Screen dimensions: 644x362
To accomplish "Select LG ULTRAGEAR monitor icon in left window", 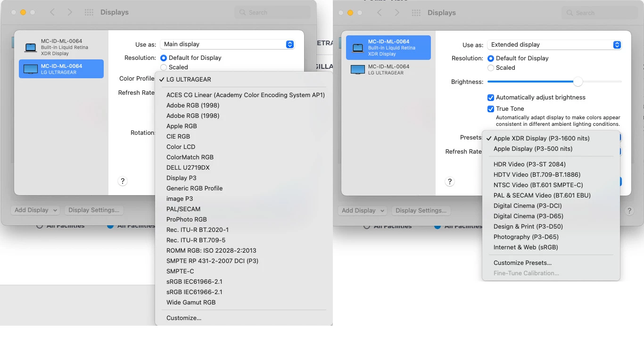I will [31, 69].
